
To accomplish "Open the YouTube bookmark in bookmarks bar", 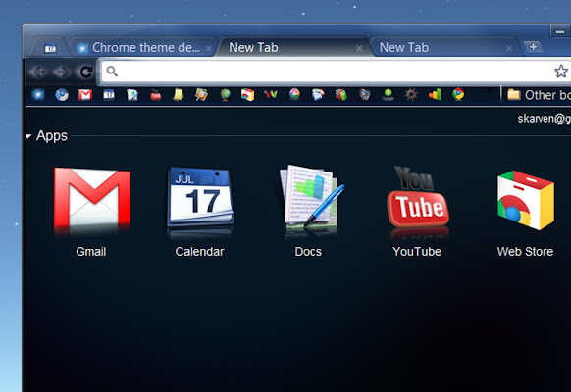I will [x=155, y=95].
